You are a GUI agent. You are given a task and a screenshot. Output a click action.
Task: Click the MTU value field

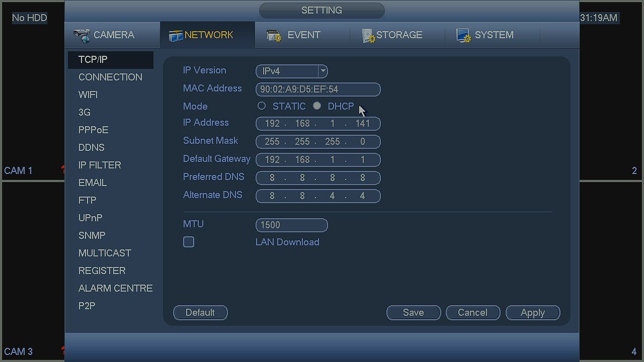click(x=292, y=225)
